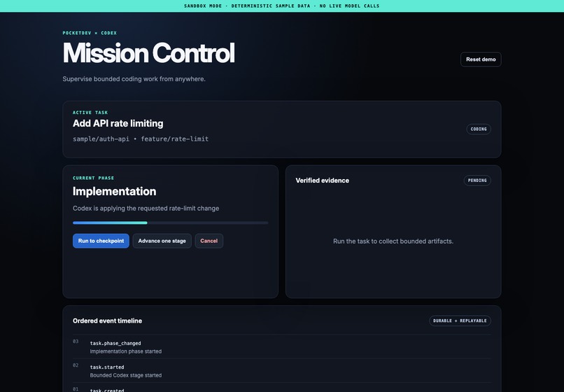Click sample/auth-api feature/rate-limit path text
The image size is (564, 392).
pos(141,139)
